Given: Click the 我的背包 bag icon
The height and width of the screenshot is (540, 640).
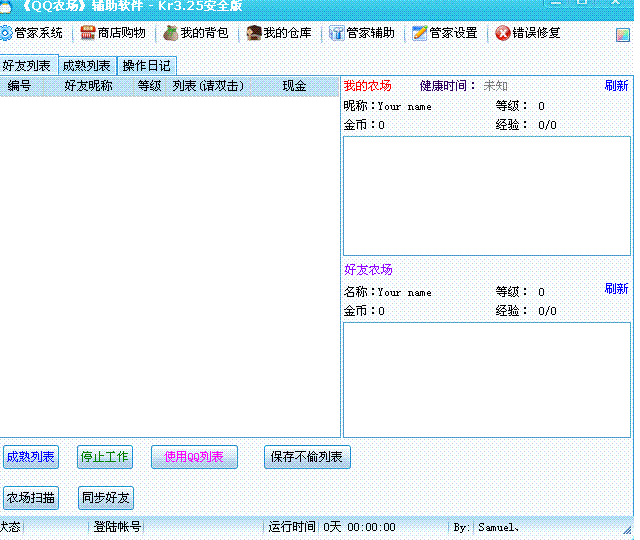Looking at the screenshot, I should click(x=171, y=33).
